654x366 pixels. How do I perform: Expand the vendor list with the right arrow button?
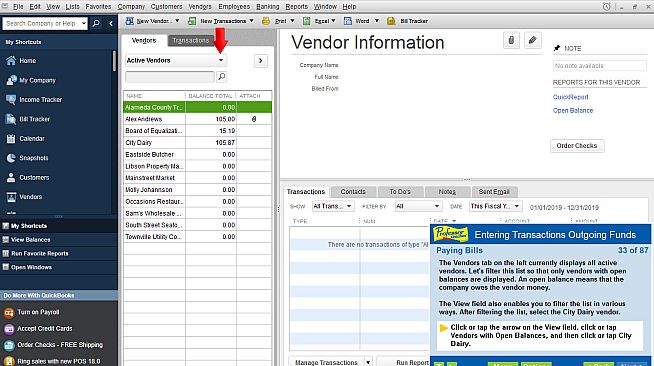point(261,61)
